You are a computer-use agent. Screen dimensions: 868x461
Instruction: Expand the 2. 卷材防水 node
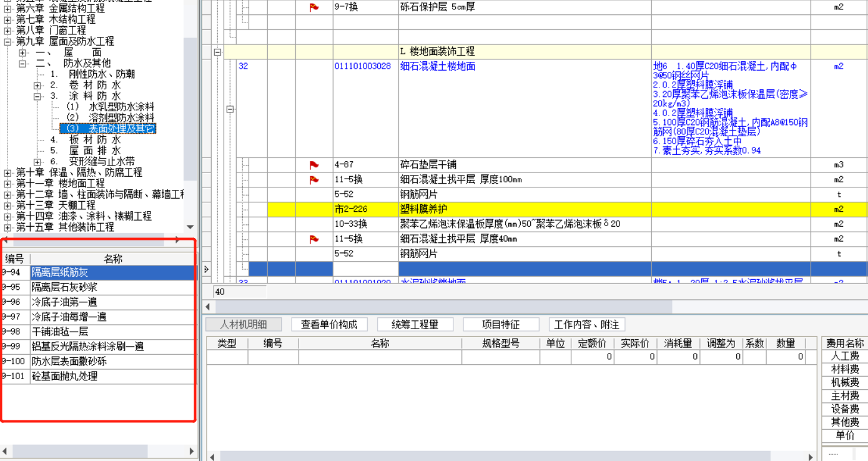click(37, 86)
